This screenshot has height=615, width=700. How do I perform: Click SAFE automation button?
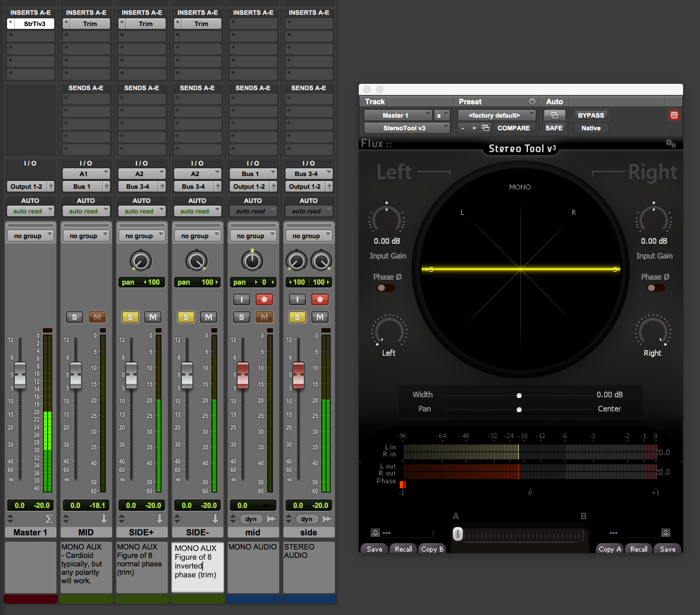point(554,128)
